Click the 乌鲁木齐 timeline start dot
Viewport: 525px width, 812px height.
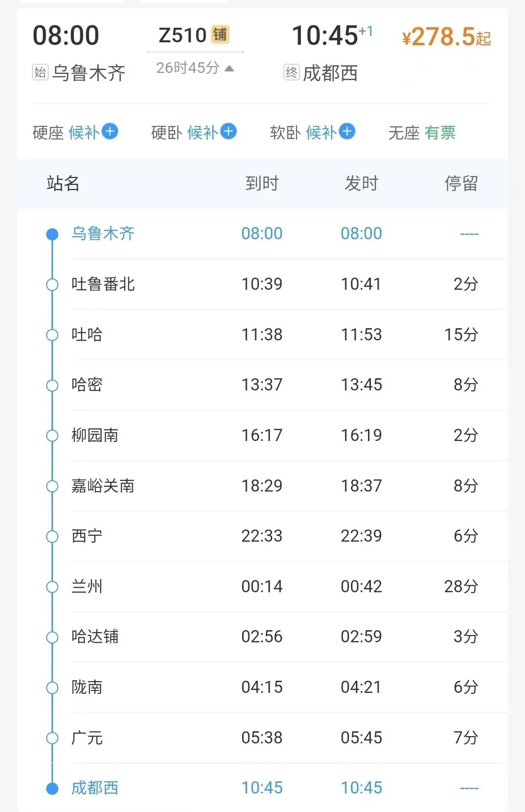52,234
